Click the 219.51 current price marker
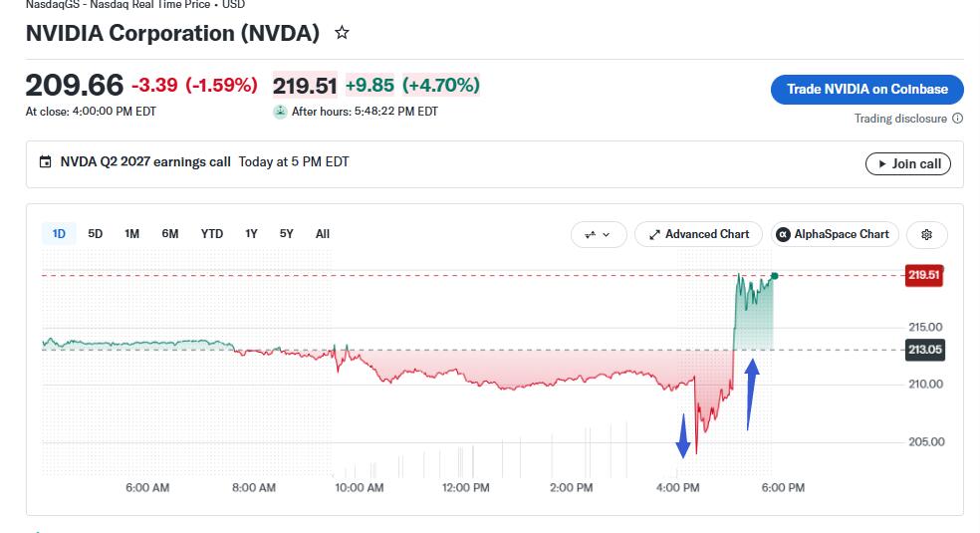 click(924, 275)
